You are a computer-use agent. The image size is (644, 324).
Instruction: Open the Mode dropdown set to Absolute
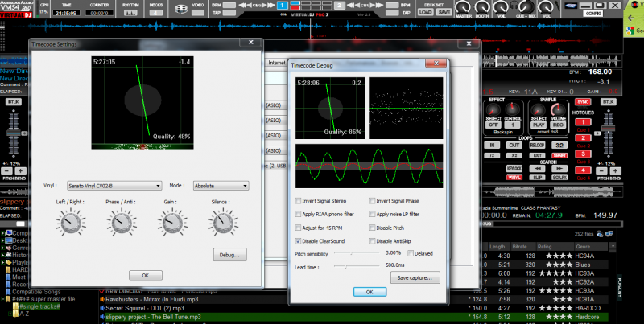pos(219,185)
